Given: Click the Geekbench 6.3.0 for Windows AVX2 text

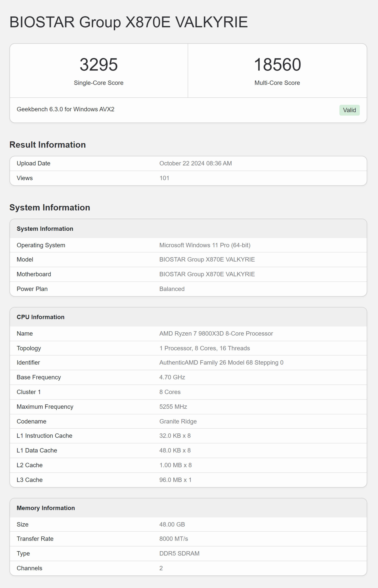Looking at the screenshot, I should 66,109.
